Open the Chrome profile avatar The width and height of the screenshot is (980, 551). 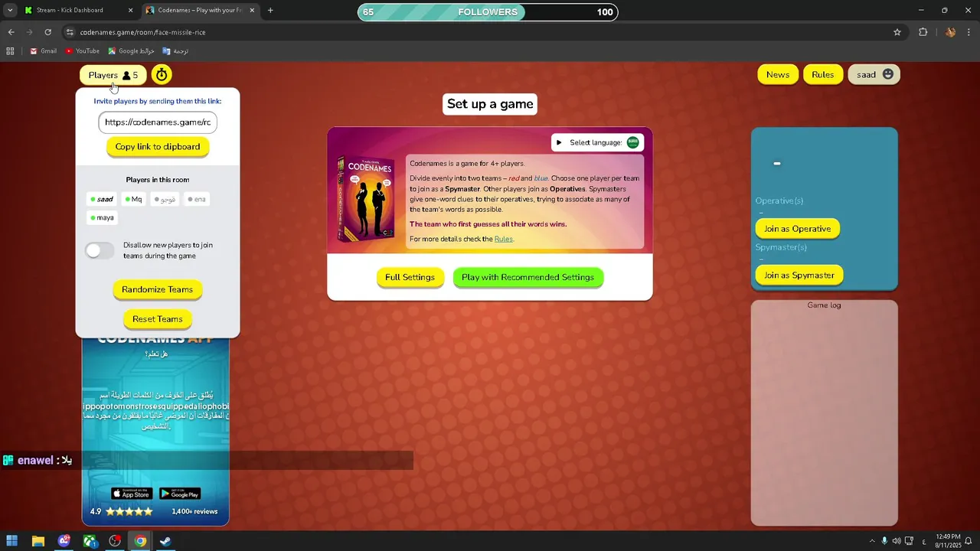pos(950,32)
